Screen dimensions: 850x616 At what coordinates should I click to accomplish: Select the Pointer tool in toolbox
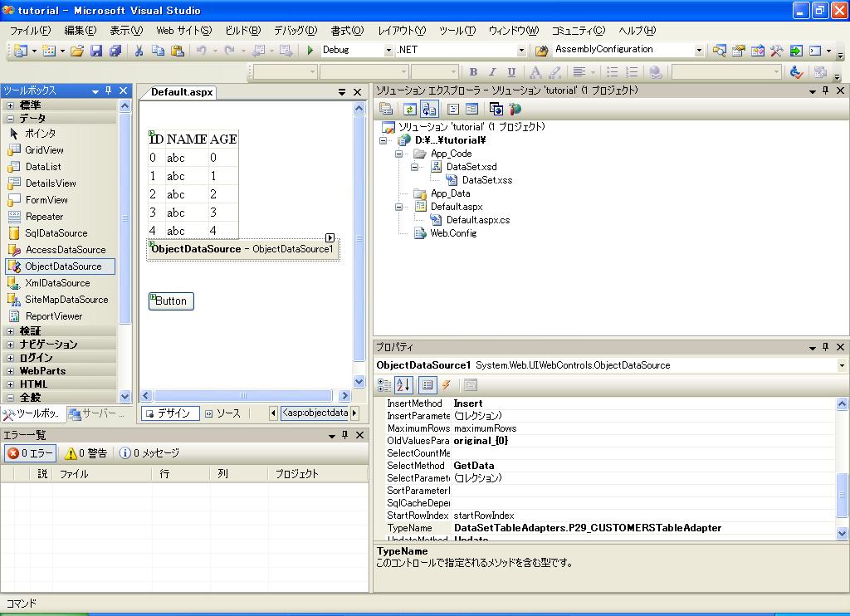click(60, 134)
